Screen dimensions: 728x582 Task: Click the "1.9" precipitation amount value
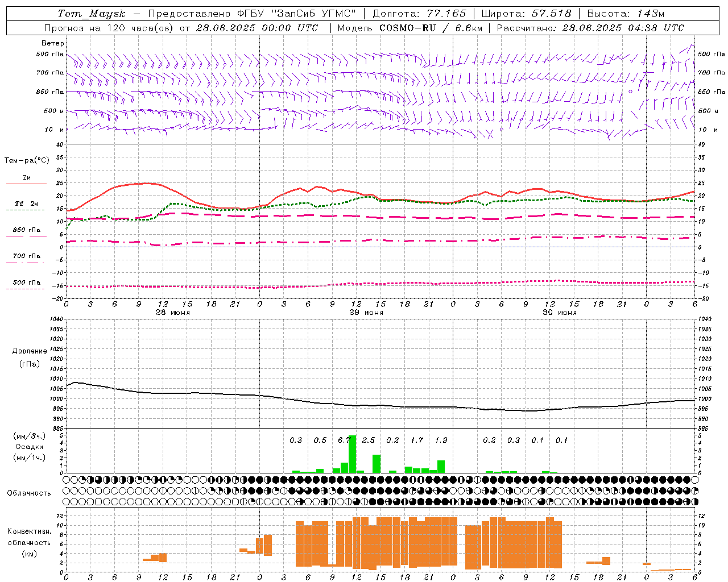click(x=441, y=440)
